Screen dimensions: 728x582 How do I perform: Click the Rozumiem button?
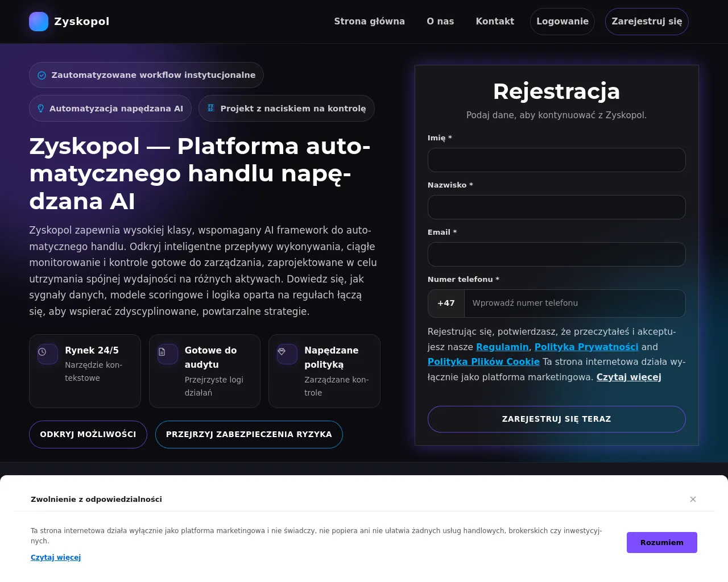(x=662, y=542)
